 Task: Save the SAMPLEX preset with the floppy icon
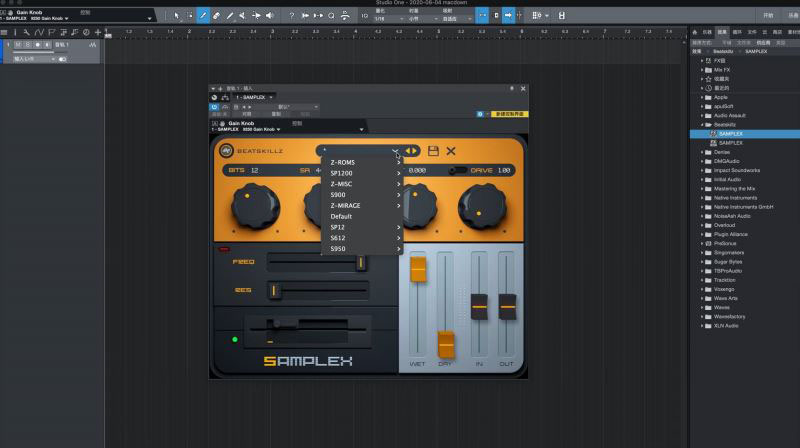(x=433, y=151)
